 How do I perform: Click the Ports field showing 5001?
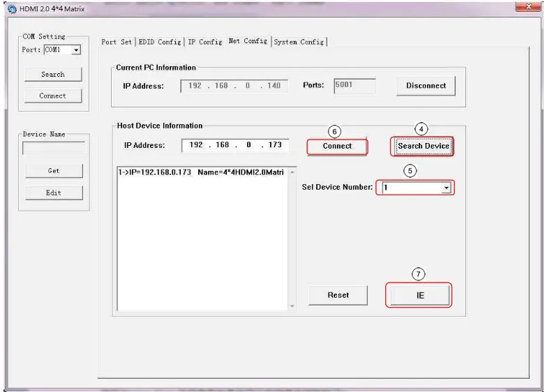(x=354, y=86)
